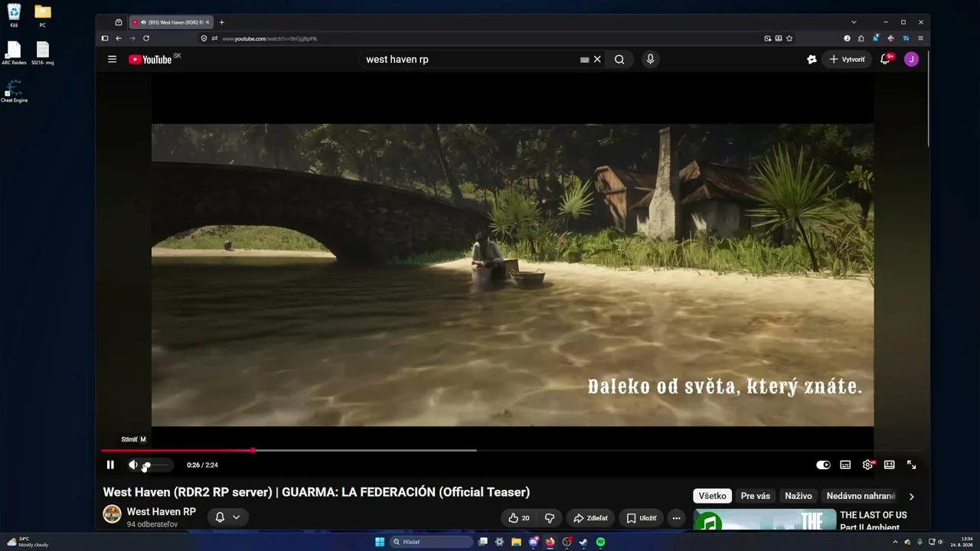Adjust the volume slider in the player
980x551 pixels.
coord(155,465)
